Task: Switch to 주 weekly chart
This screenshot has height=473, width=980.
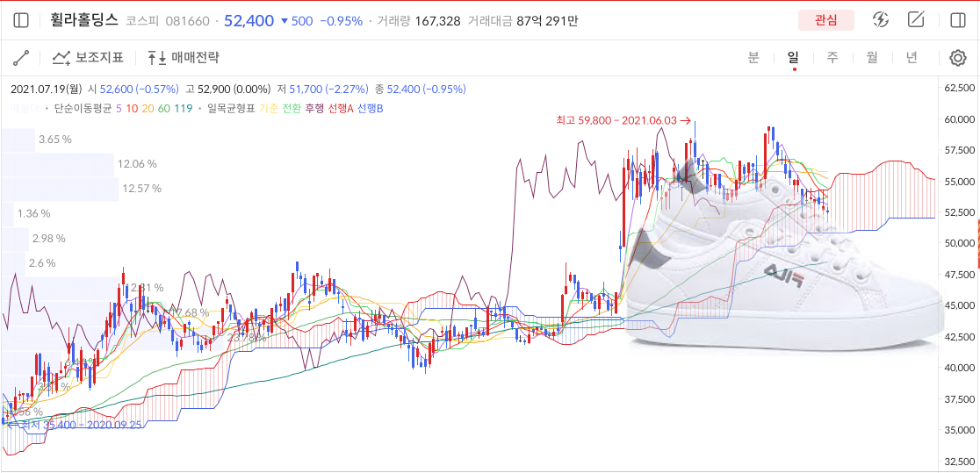Action: (832, 58)
